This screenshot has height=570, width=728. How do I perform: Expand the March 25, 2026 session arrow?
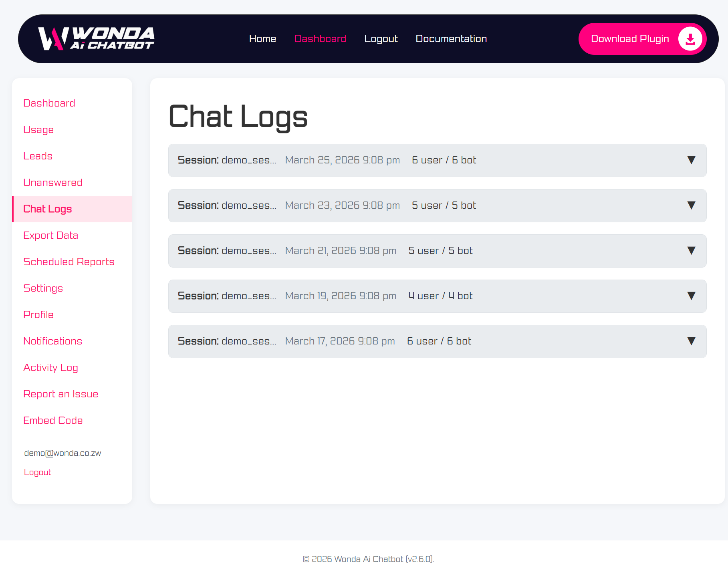click(x=691, y=160)
